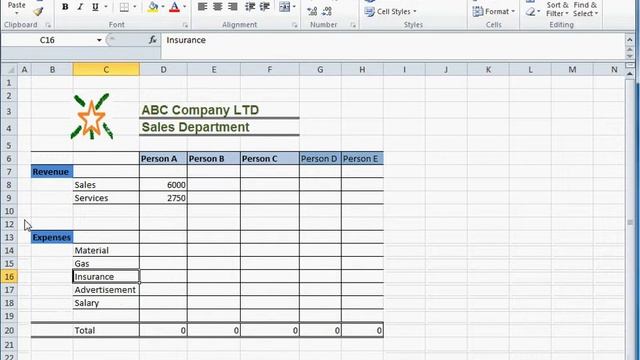Increase the indent

265,7
